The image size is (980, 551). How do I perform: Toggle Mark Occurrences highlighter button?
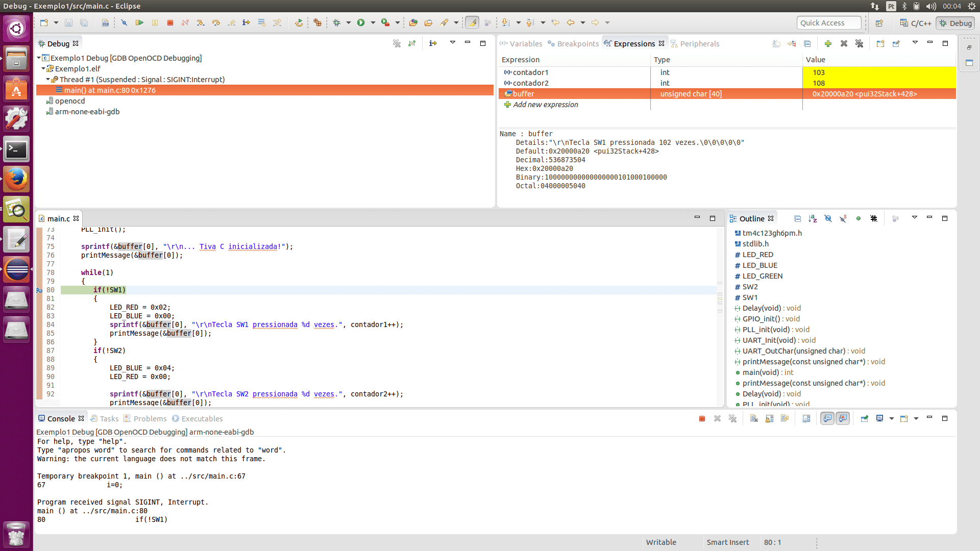[472, 23]
